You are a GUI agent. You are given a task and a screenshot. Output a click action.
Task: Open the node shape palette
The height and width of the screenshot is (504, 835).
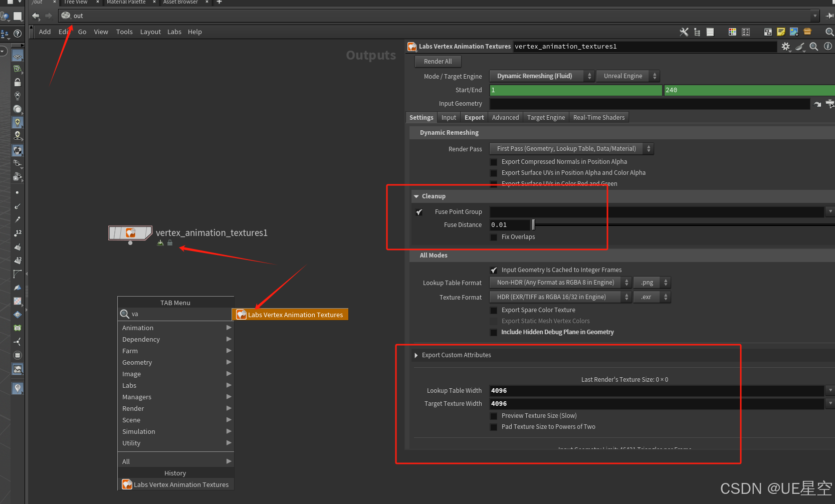(x=746, y=32)
